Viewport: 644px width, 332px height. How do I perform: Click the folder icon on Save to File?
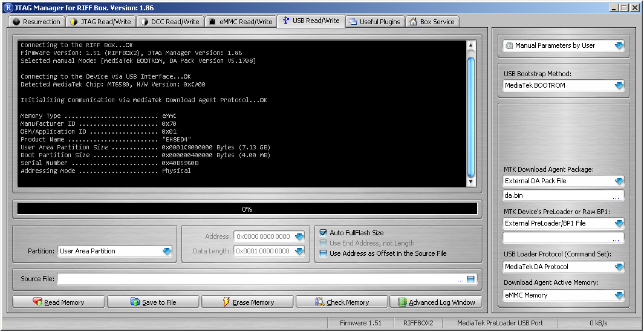(x=135, y=302)
